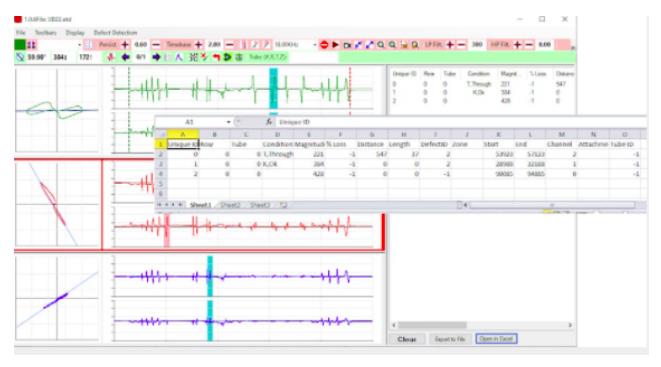Decrease Timebase with the minus button
The image size is (661, 367).
[x=229, y=45]
